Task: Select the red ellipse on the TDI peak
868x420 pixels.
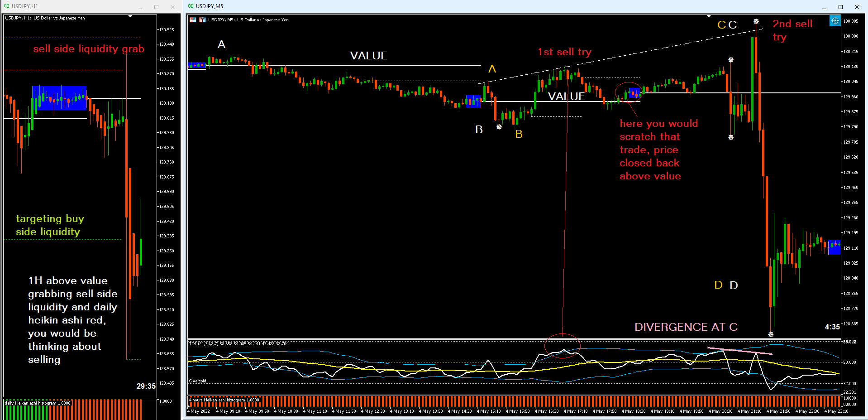Action: (x=562, y=346)
